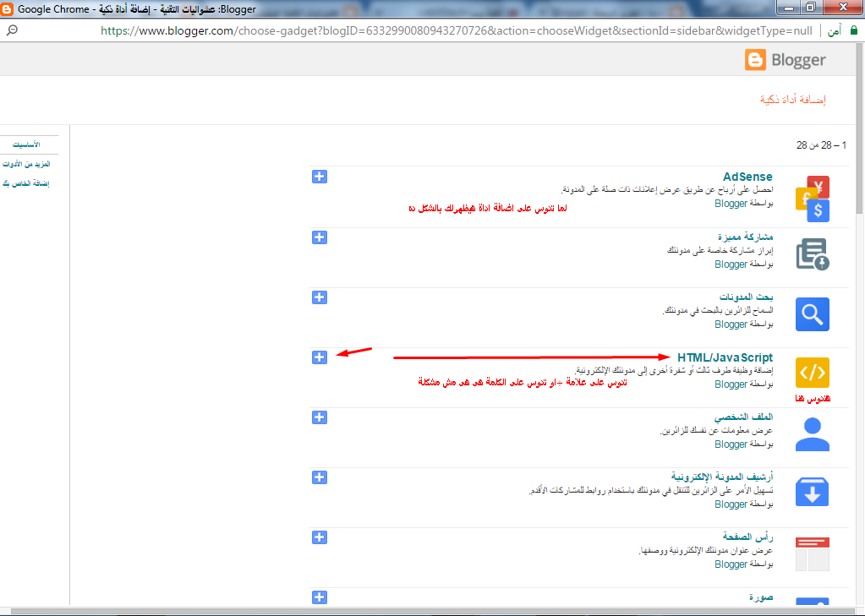The image size is (865, 616).
Task: Click the page header layout icon
Action: click(813, 554)
